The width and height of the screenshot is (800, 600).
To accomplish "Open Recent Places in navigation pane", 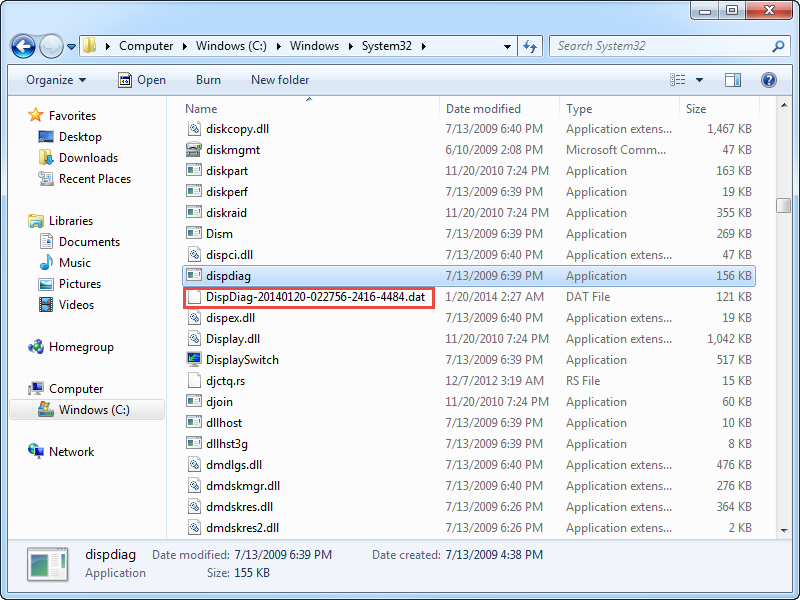I will pos(95,179).
